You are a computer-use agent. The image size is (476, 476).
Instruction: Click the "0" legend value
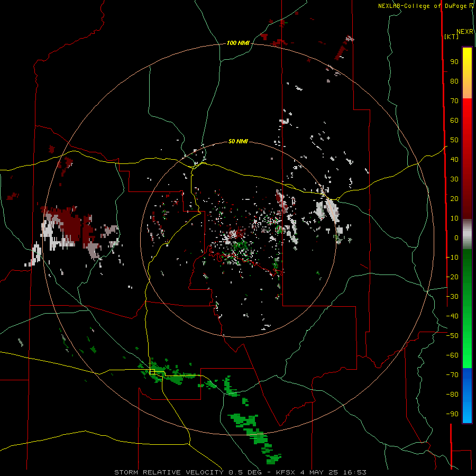[456, 238]
